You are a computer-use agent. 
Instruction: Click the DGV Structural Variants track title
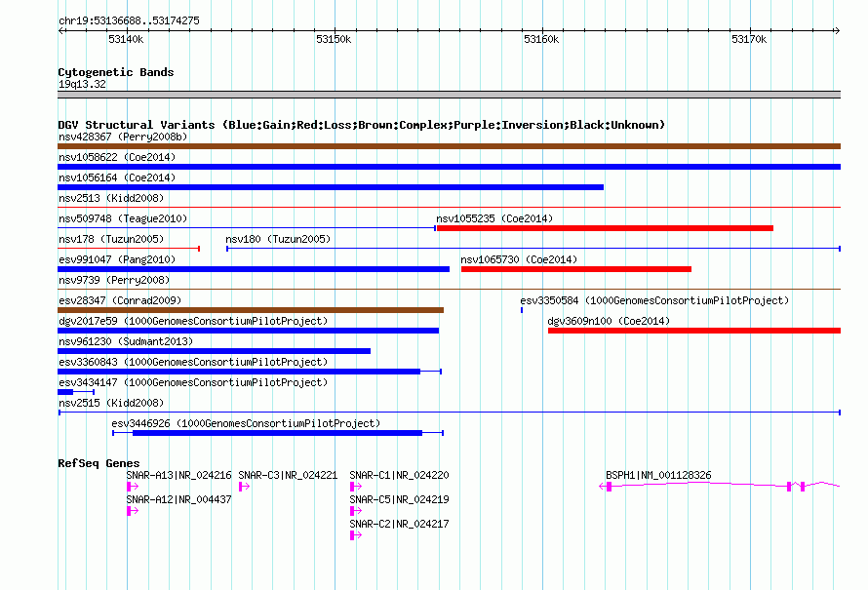point(362,125)
